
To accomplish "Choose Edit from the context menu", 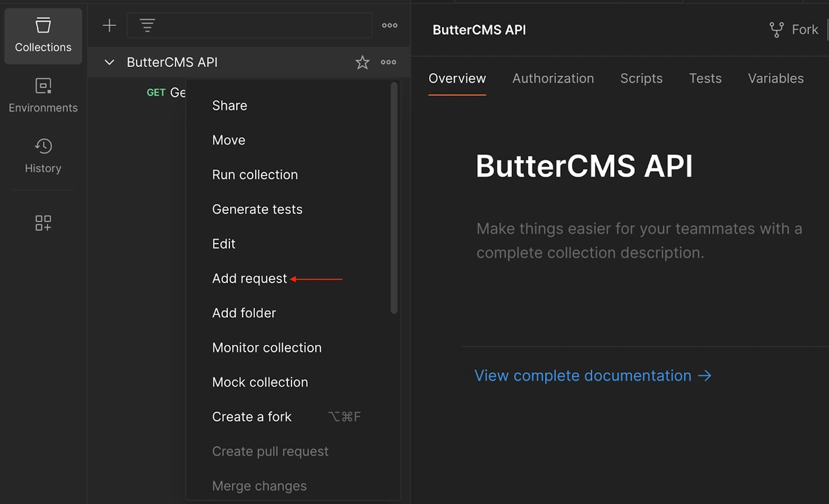I will pos(224,244).
